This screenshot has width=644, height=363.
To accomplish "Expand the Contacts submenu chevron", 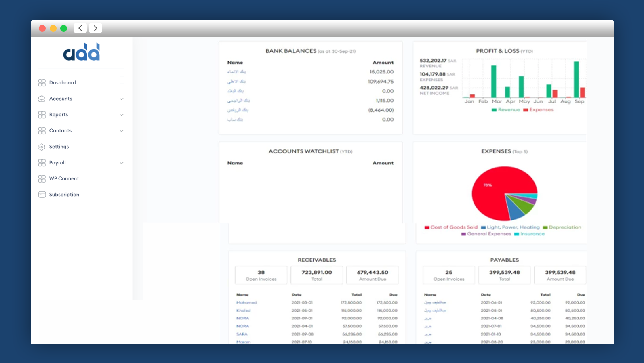I will 121,131.
